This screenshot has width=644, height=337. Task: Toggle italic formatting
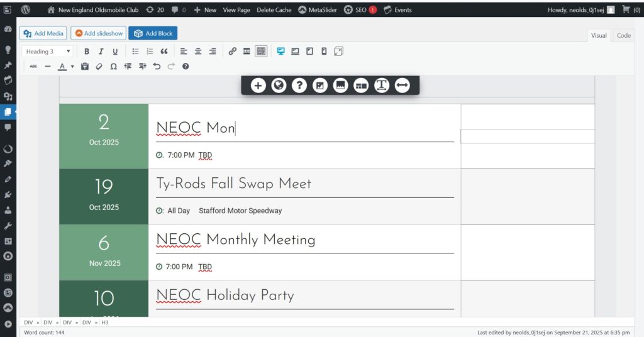101,52
